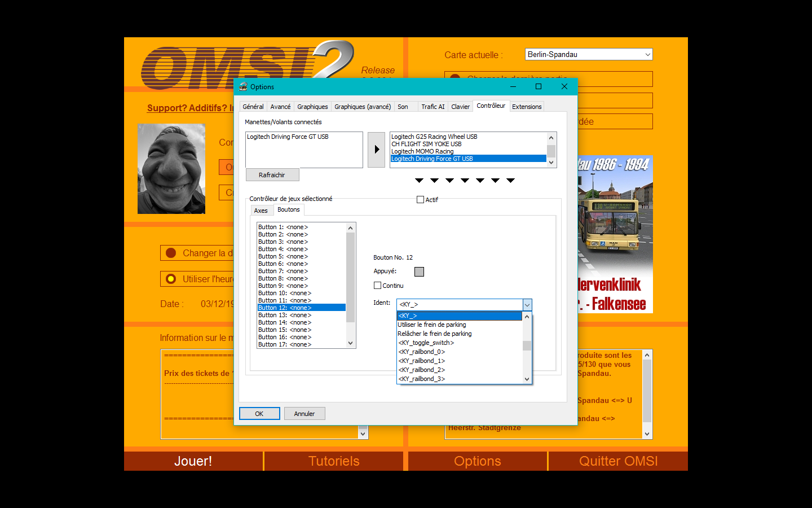The image size is (812, 508).
Task: Click the down arrow of the device list scrollbar
Action: point(551,163)
